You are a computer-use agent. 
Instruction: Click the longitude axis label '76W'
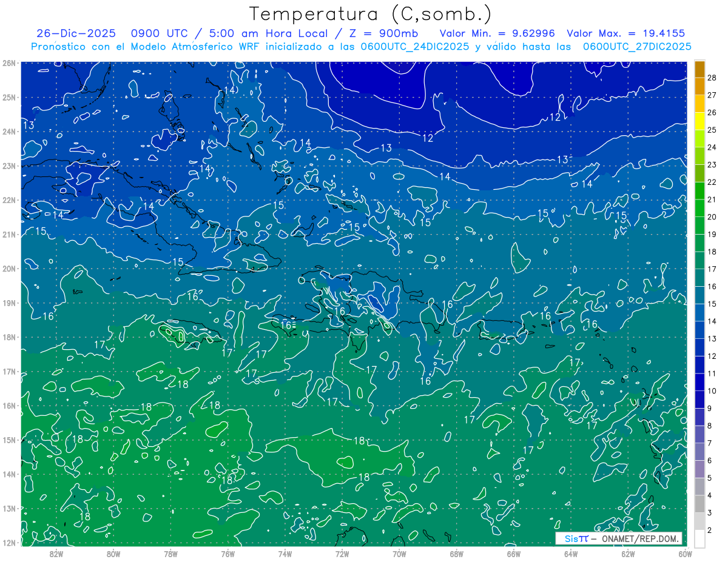228,554
